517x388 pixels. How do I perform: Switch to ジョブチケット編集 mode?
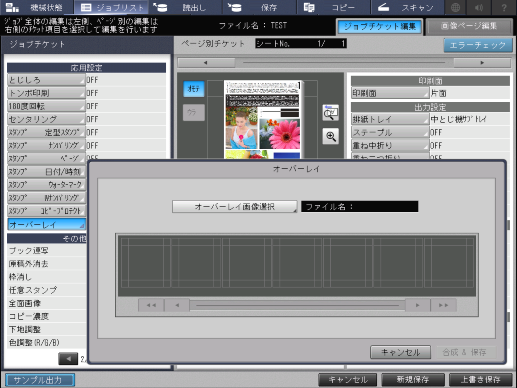coord(380,27)
